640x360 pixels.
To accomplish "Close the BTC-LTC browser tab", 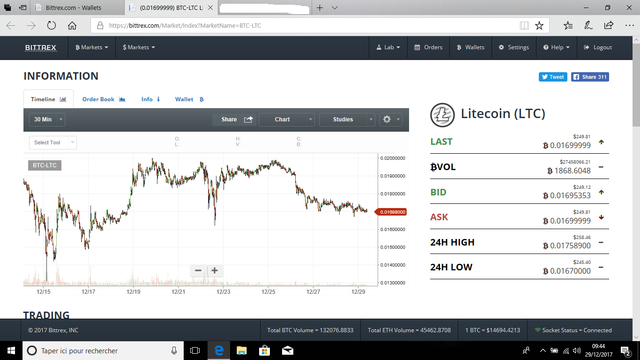I will (210, 7).
